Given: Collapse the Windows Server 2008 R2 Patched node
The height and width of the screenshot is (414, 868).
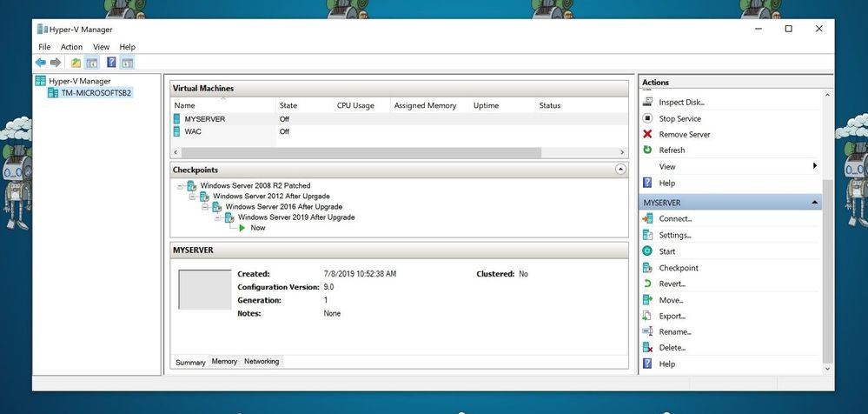Looking at the screenshot, I should click(x=180, y=186).
